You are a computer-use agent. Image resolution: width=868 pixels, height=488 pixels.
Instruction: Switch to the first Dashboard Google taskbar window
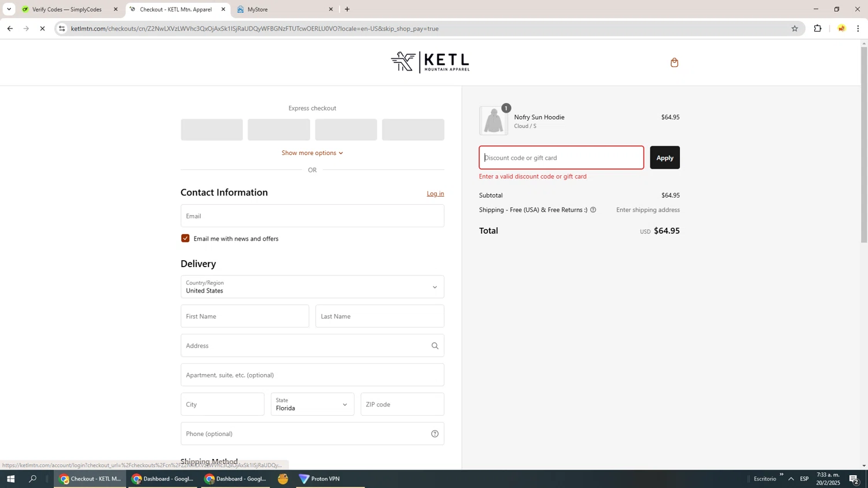tap(163, 479)
